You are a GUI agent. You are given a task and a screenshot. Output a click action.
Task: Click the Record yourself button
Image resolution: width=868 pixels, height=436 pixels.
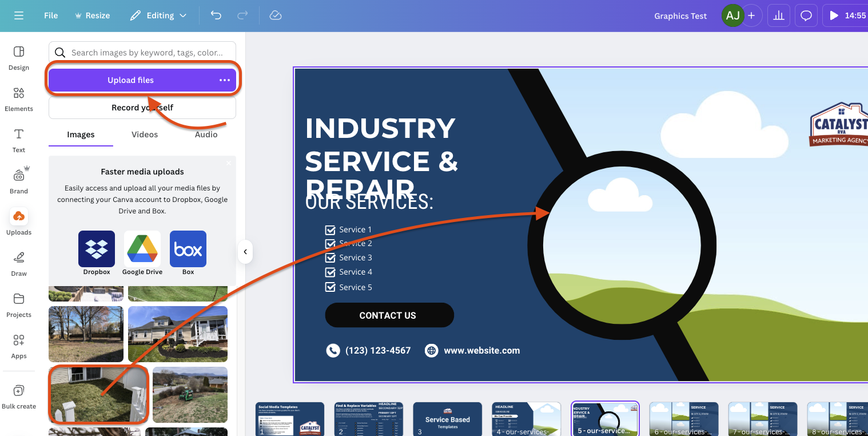pos(142,108)
